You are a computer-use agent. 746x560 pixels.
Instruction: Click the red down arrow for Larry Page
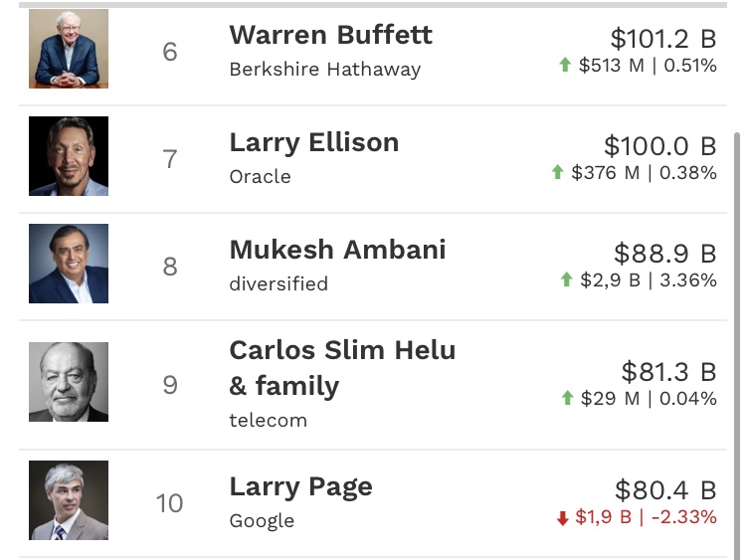(562, 518)
